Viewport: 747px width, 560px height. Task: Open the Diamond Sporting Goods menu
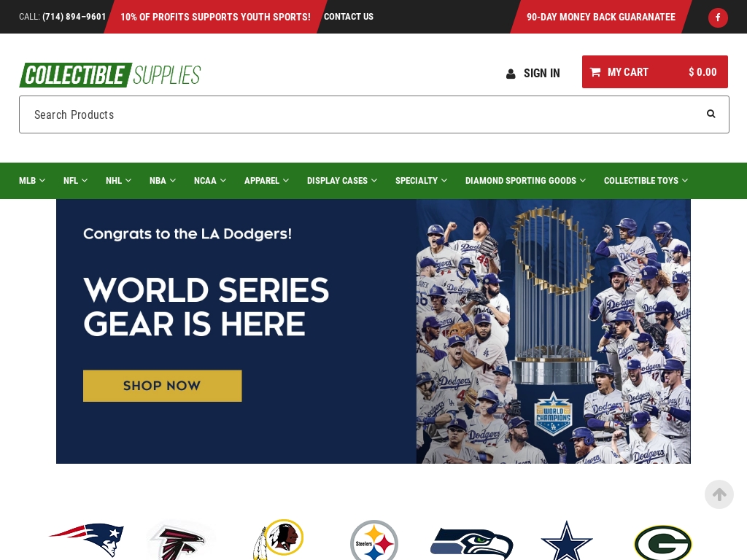(525, 181)
